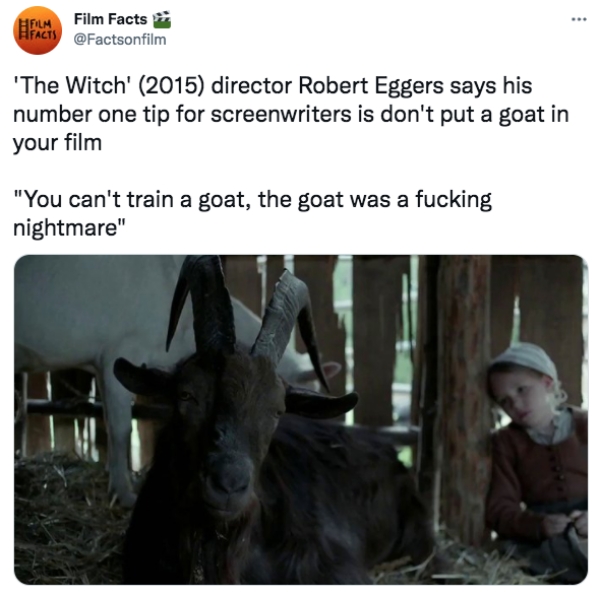The width and height of the screenshot is (600, 596).
Task: Click the hay pile in the photo corner
Action: (69, 524)
